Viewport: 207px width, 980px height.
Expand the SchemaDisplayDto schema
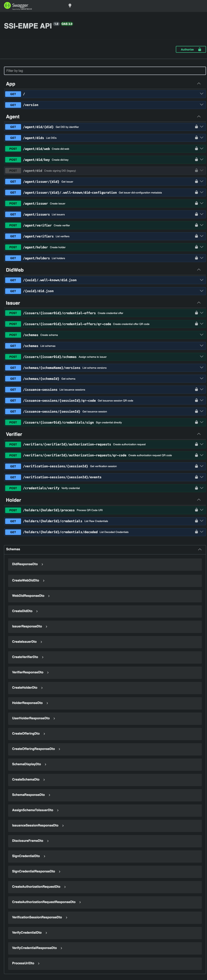click(29, 764)
